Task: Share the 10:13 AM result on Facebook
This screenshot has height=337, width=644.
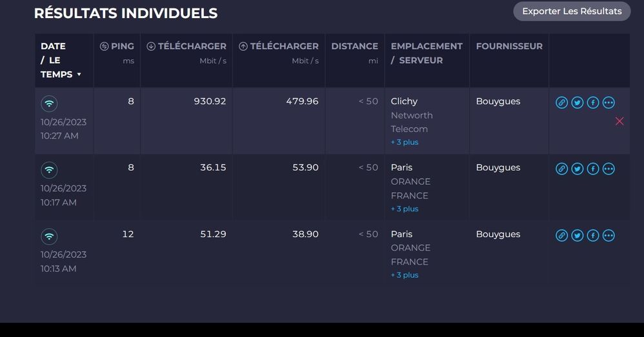Action: pyautogui.click(x=593, y=235)
